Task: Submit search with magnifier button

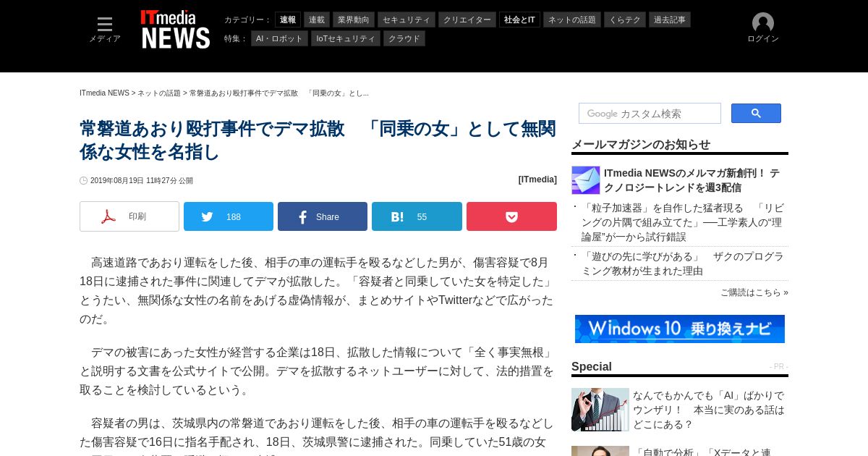Action: (x=756, y=114)
